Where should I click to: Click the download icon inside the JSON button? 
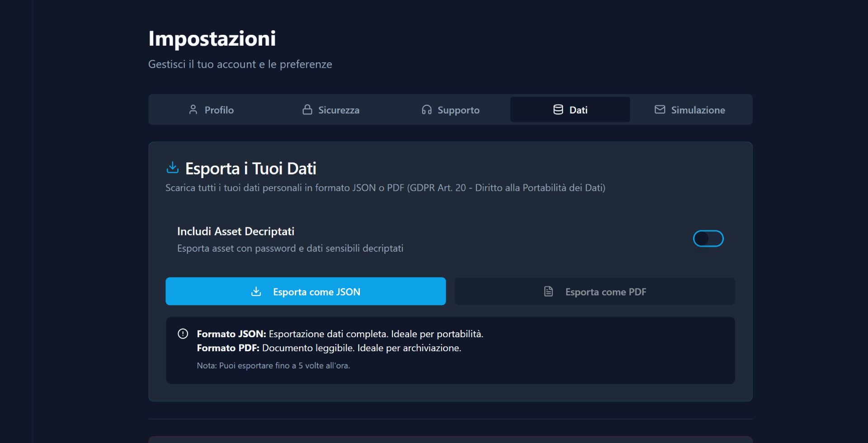click(x=256, y=292)
